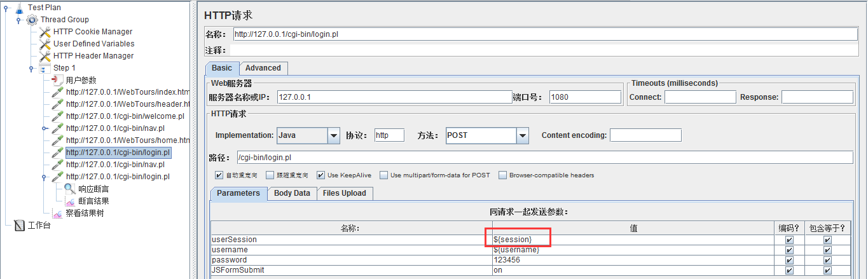Select the Thread Group gear icon

click(x=32, y=20)
